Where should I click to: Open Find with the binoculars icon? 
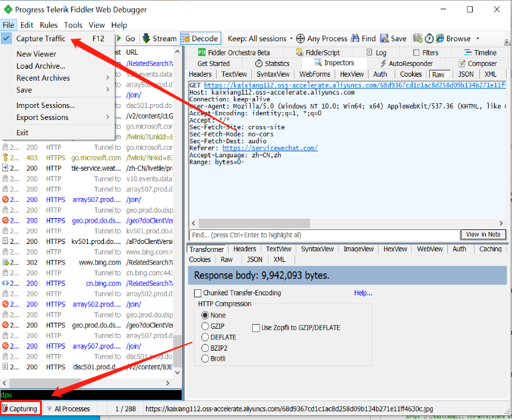pyautogui.click(x=355, y=39)
